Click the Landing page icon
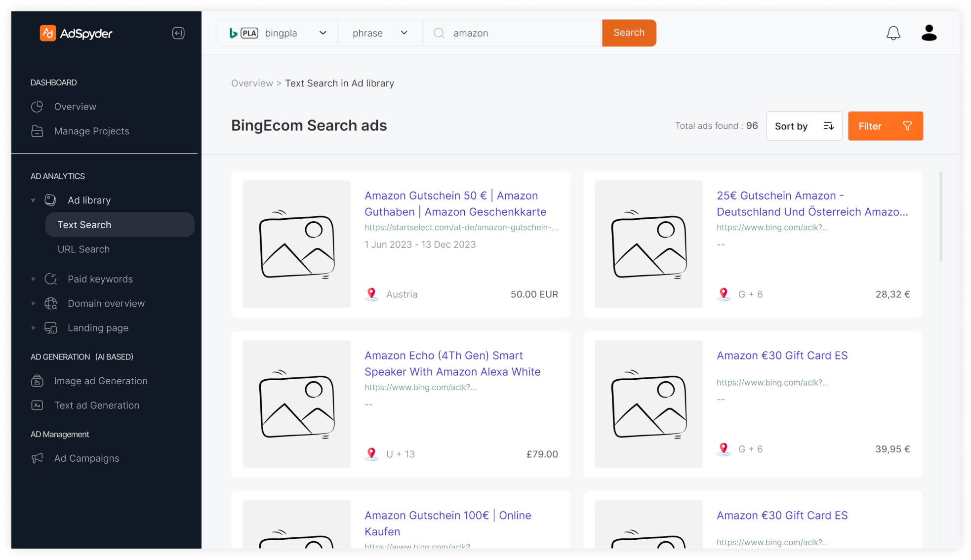The width and height of the screenshot is (971, 560). 51,328
